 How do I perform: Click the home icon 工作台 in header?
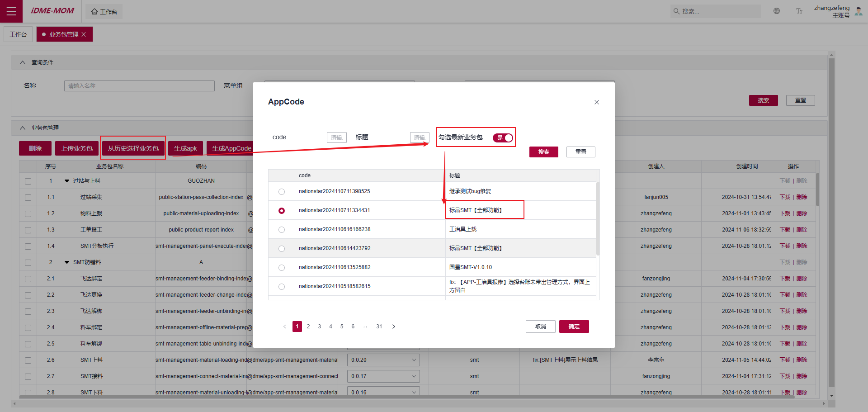pos(104,12)
